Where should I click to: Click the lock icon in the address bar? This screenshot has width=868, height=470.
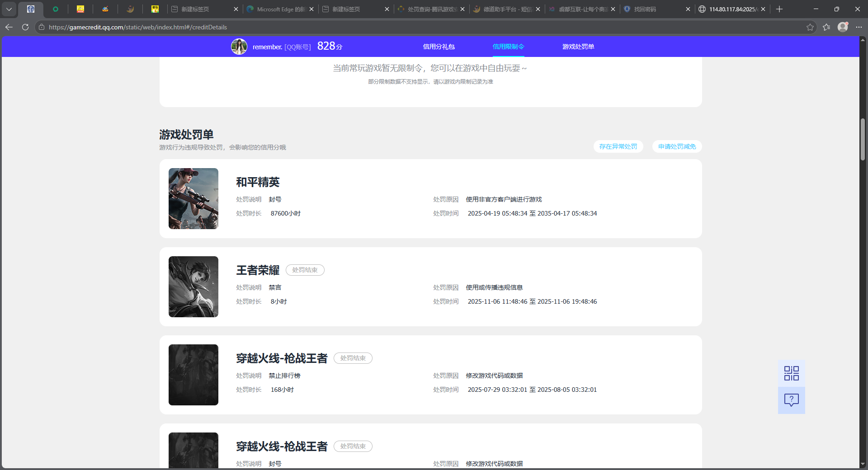click(41, 27)
